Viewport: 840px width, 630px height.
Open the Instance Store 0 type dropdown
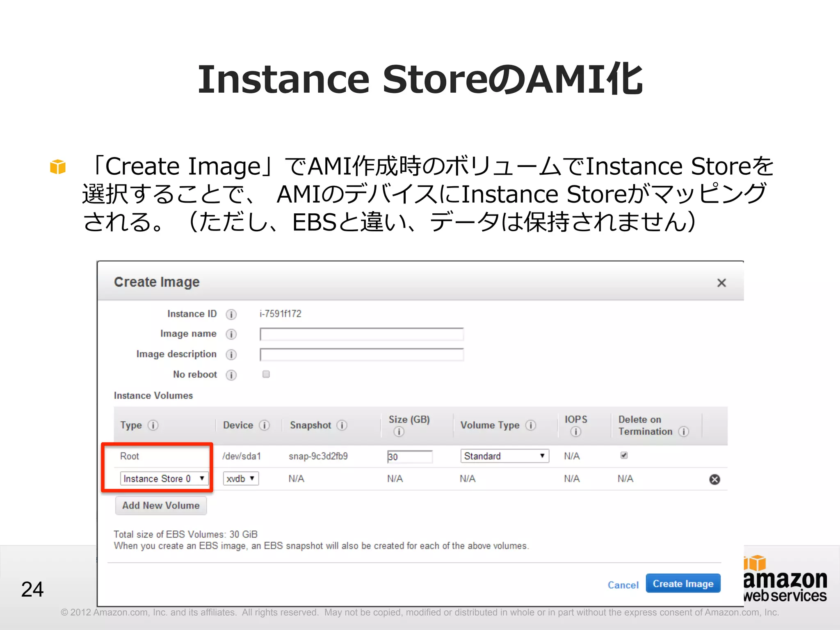tap(164, 479)
